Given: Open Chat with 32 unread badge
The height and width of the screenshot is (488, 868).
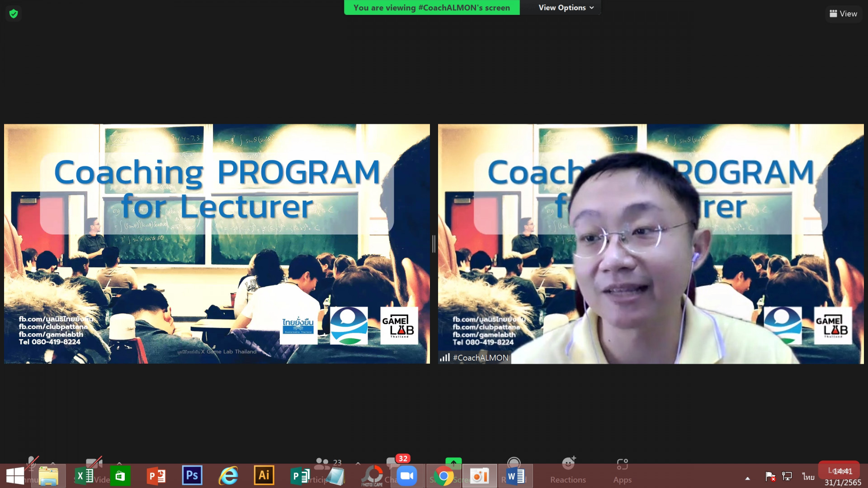Looking at the screenshot, I should click(396, 462).
